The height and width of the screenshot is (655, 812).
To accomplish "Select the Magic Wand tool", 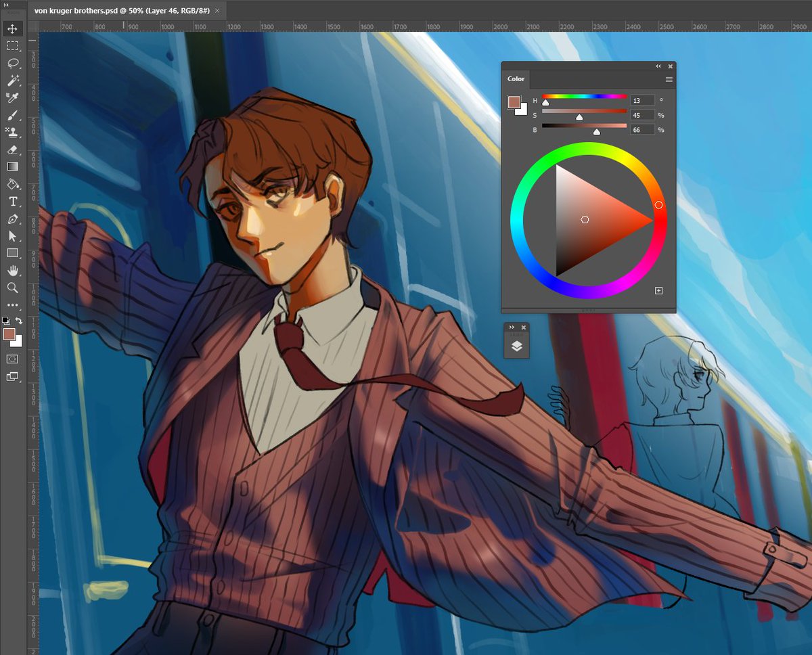I will click(13, 81).
